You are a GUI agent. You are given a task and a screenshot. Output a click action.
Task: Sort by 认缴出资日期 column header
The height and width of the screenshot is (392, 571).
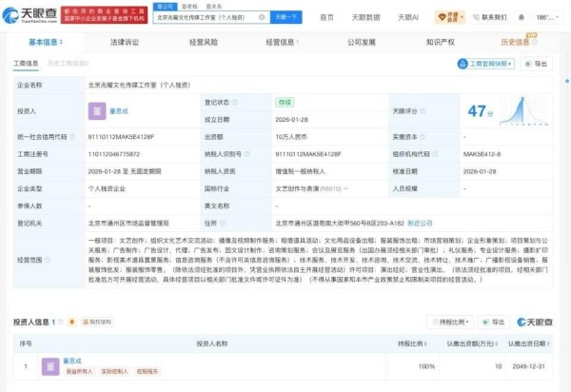pyautogui.click(x=529, y=343)
